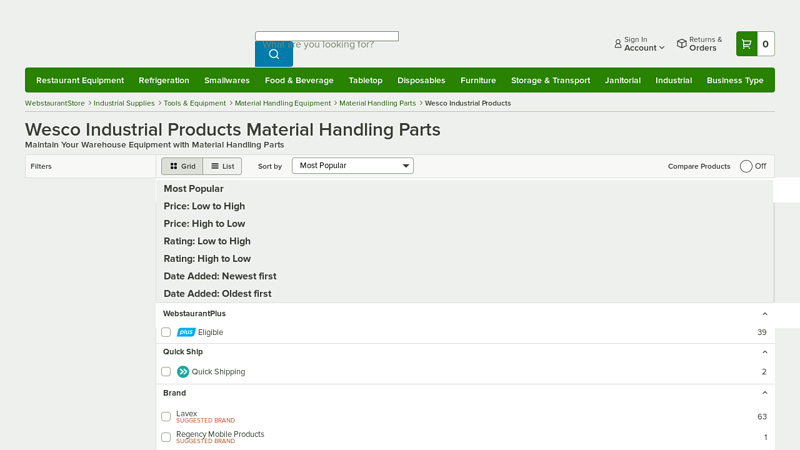Open Storage & Transport nav menu
Viewport: 800px width, 450px height.
(x=551, y=81)
